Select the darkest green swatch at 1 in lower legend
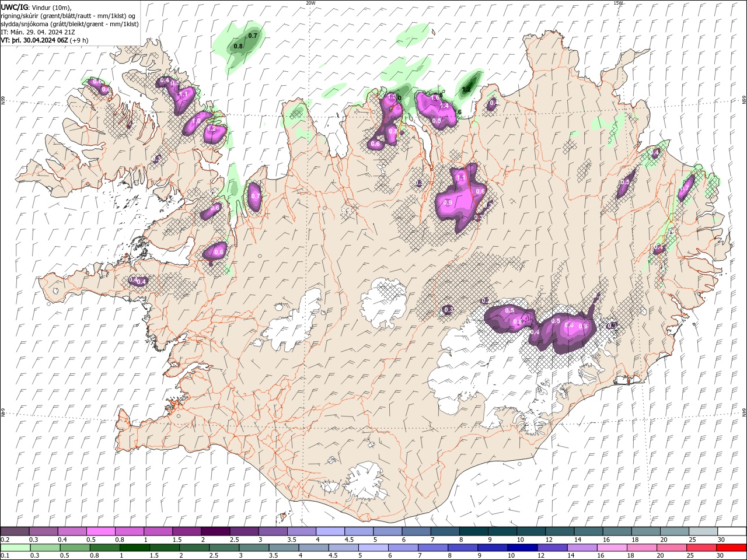 (x=134, y=548)
